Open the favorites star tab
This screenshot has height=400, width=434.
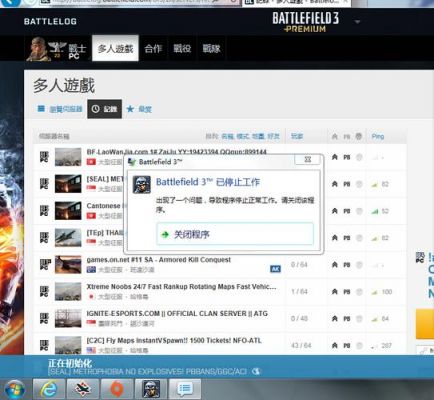coord(139,109)
